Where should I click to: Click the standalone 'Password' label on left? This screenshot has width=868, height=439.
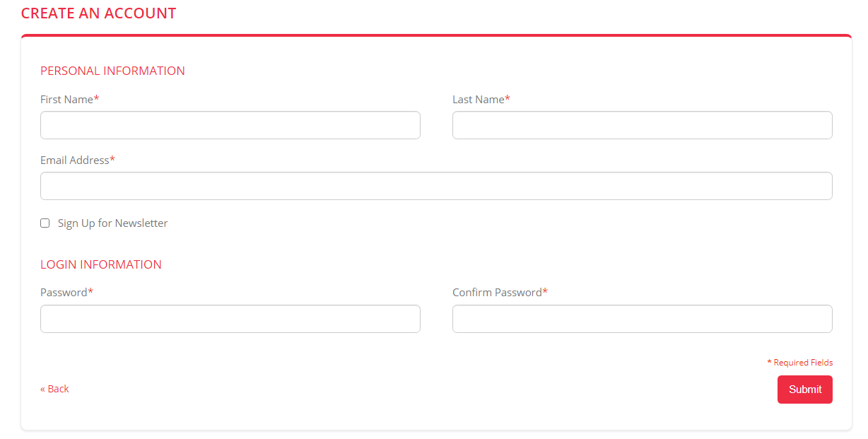[x=64, y=293]
